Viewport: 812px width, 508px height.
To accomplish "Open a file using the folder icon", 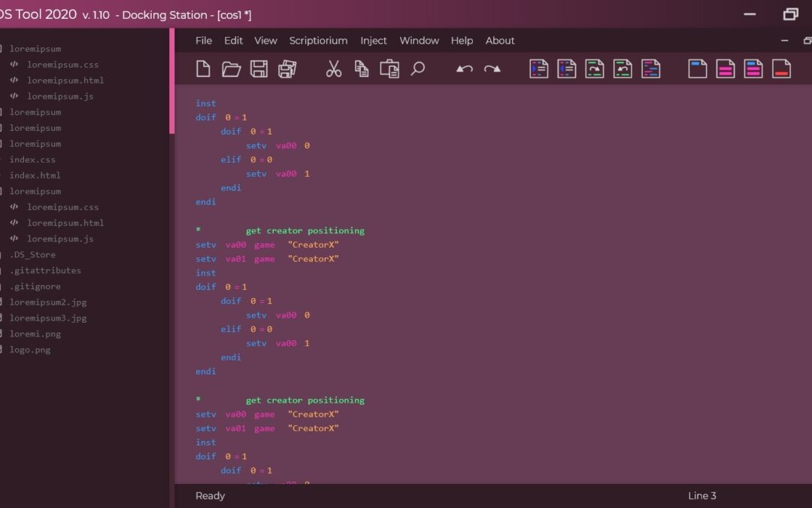I will click(231, 68).
